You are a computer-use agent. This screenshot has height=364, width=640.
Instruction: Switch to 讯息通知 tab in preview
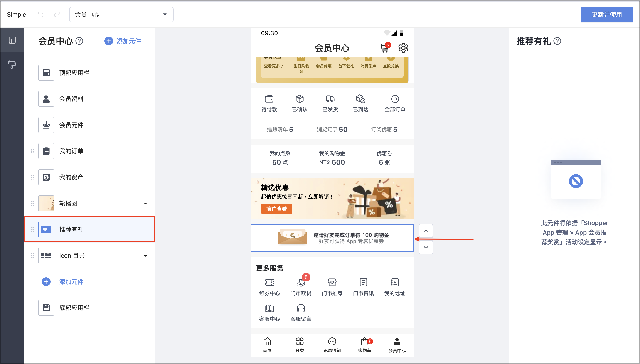pyautogui.click(x=332, y=345)
